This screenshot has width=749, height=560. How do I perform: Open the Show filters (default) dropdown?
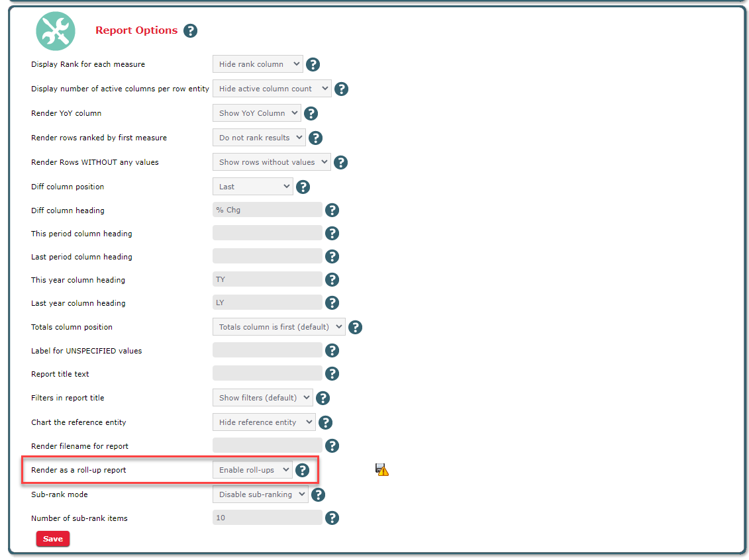tap(262, 398)
